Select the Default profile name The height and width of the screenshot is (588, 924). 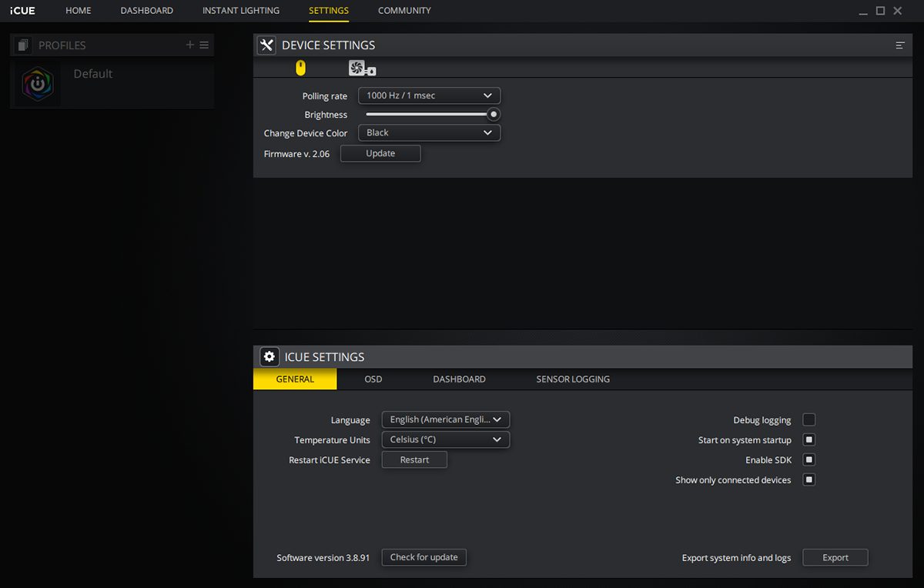[x=93, y=74]
